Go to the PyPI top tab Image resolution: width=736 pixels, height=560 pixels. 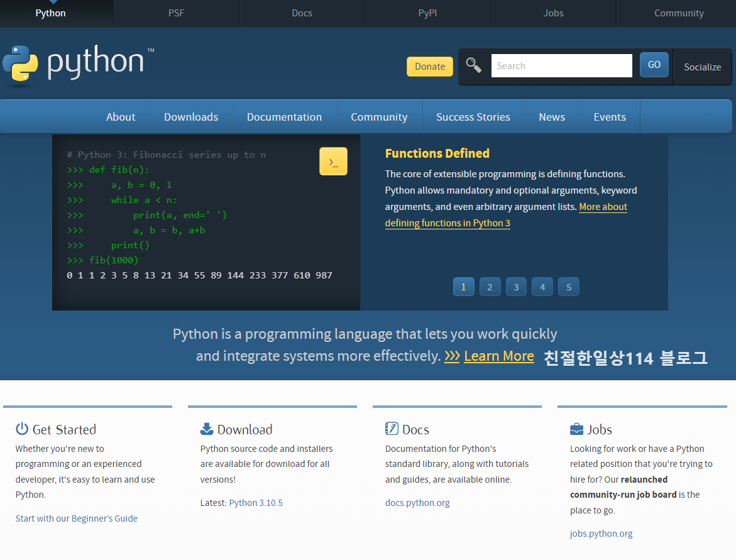427,13
